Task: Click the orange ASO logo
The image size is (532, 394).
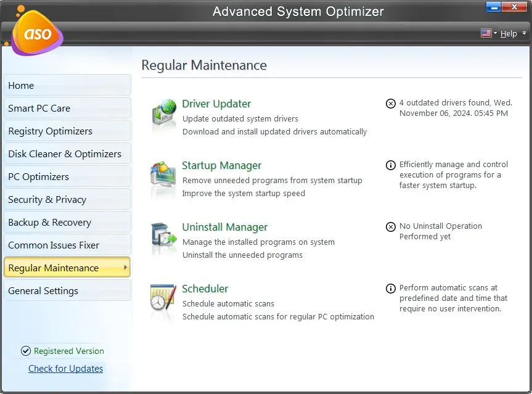Action: point(36,33)
